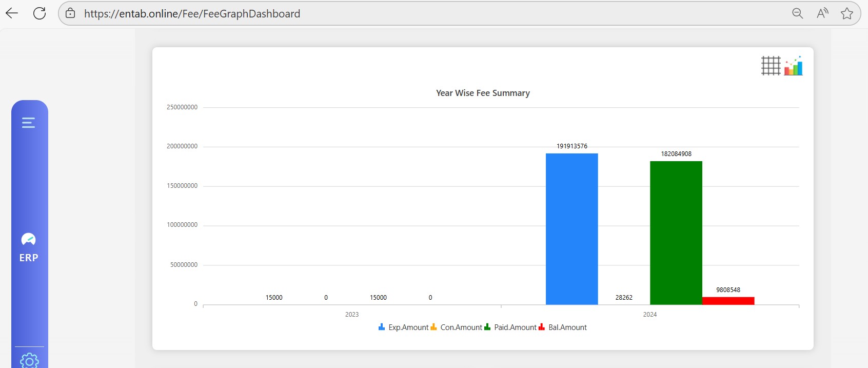Switch to the table grid view
This screenshot has width=868, height=368.
tap(771, 66)
